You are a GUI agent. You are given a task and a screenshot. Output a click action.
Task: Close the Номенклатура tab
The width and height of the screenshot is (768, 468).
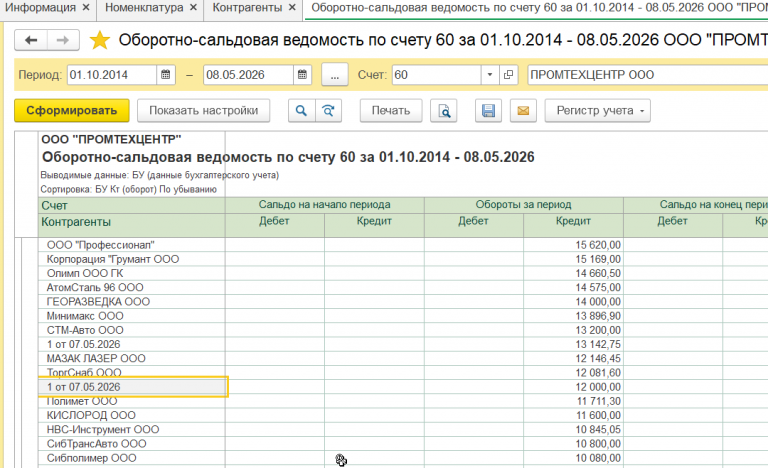[193, 8]
